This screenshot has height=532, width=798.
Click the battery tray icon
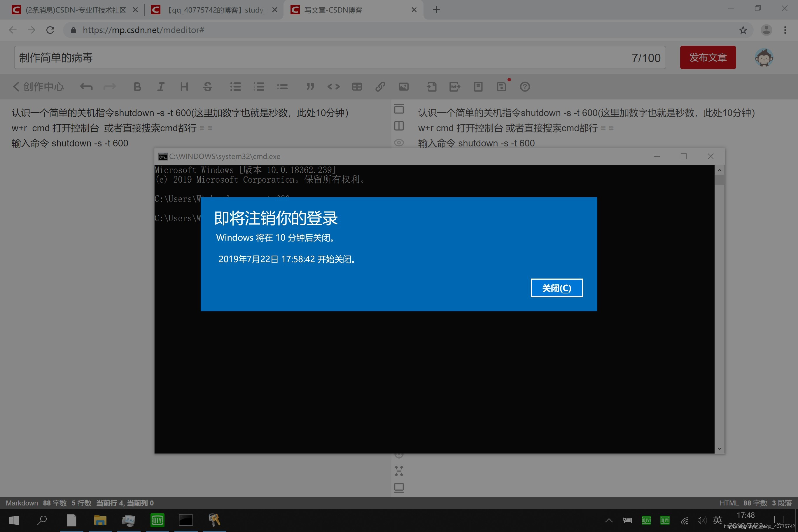pos(628,520)
